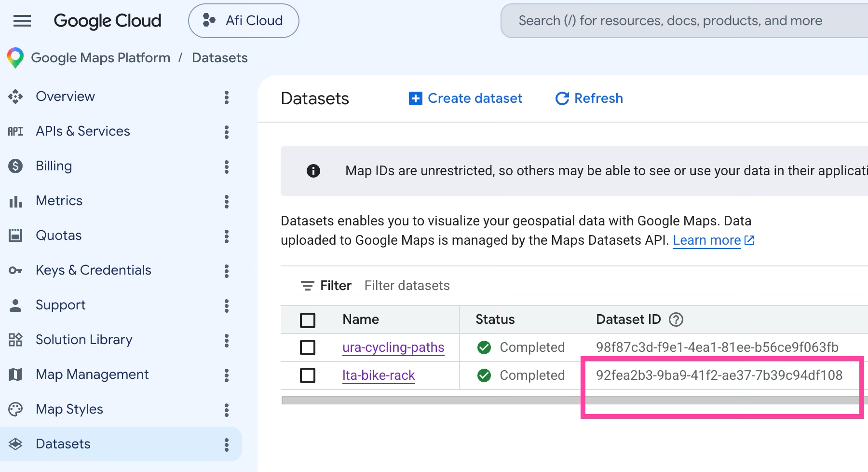This screenshot has width=868, height=472.
Task: Click the Dataset ID help icon
Action: (x=676, y=319)
